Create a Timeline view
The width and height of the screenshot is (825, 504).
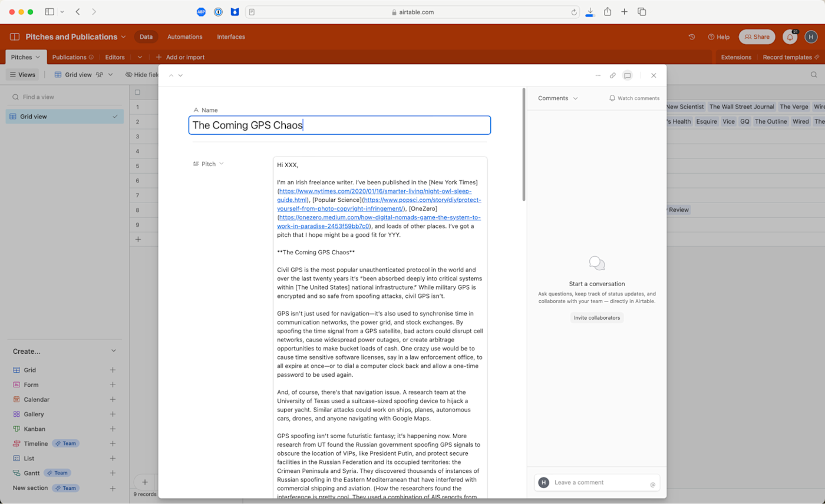click(x=65, y=443)
